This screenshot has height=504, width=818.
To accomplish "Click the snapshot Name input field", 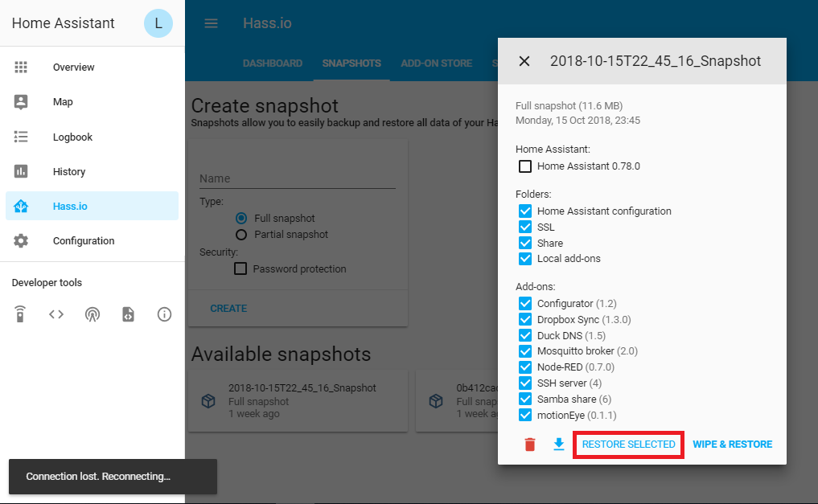I will pos(298,178).
